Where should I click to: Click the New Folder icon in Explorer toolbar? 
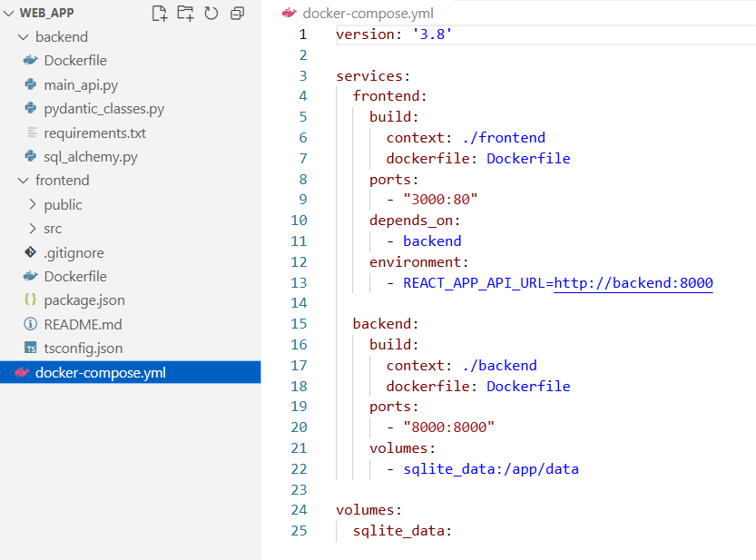(x=184, y=14)
